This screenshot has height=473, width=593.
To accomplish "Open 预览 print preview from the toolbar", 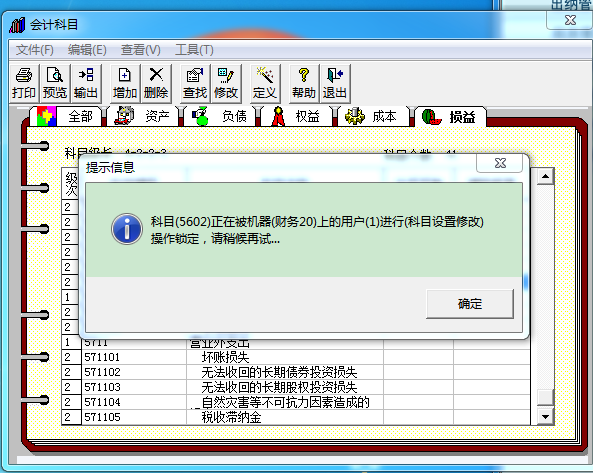I will tap(54, 83).
